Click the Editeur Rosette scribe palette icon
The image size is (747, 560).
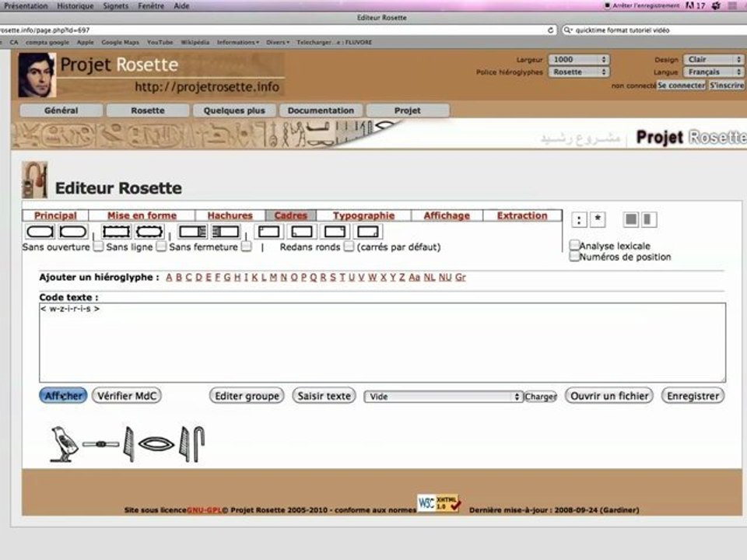[x=35, y=180]
